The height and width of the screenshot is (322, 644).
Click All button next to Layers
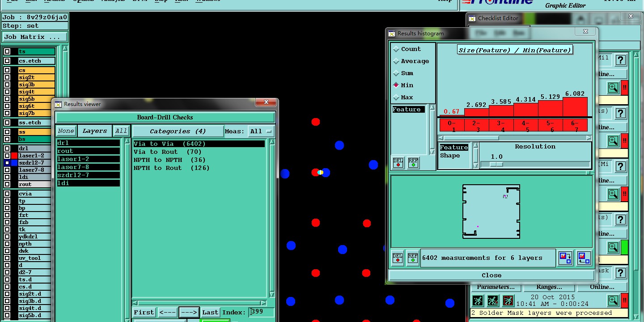point(121,131)
